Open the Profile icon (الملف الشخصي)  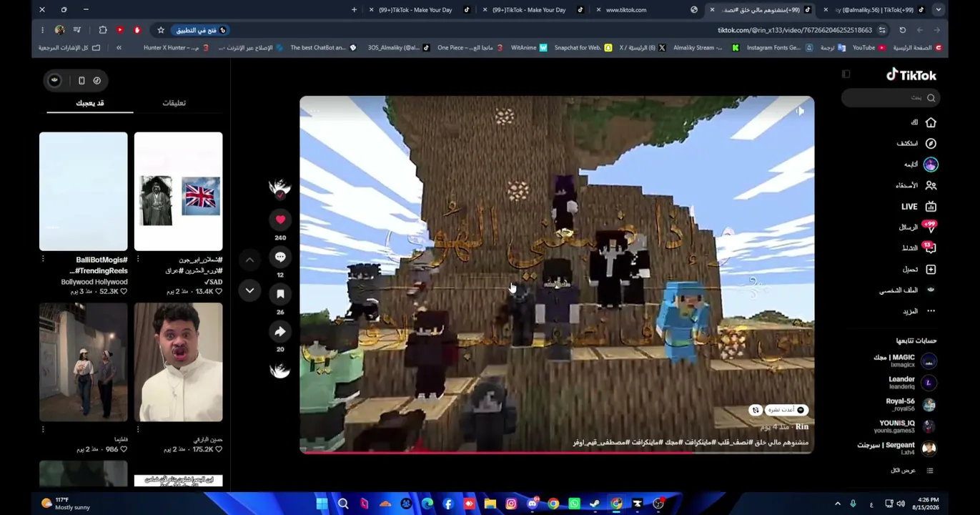[x=931, y=290]
